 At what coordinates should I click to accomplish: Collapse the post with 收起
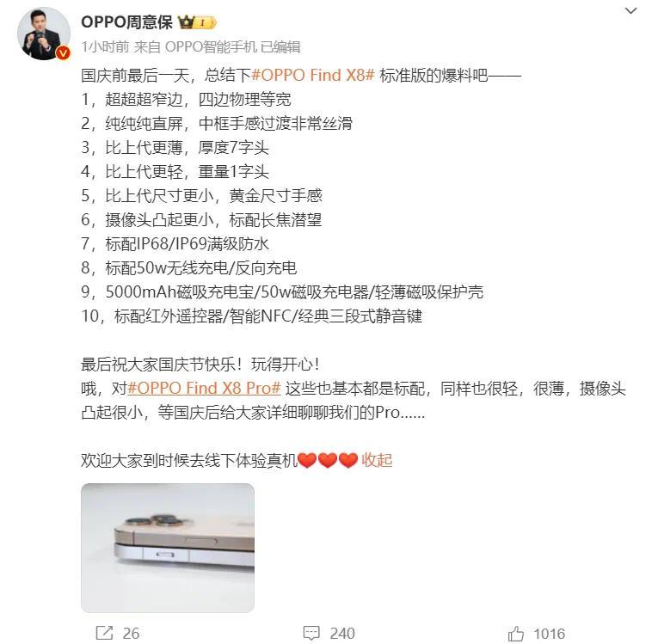coord(377,460)
